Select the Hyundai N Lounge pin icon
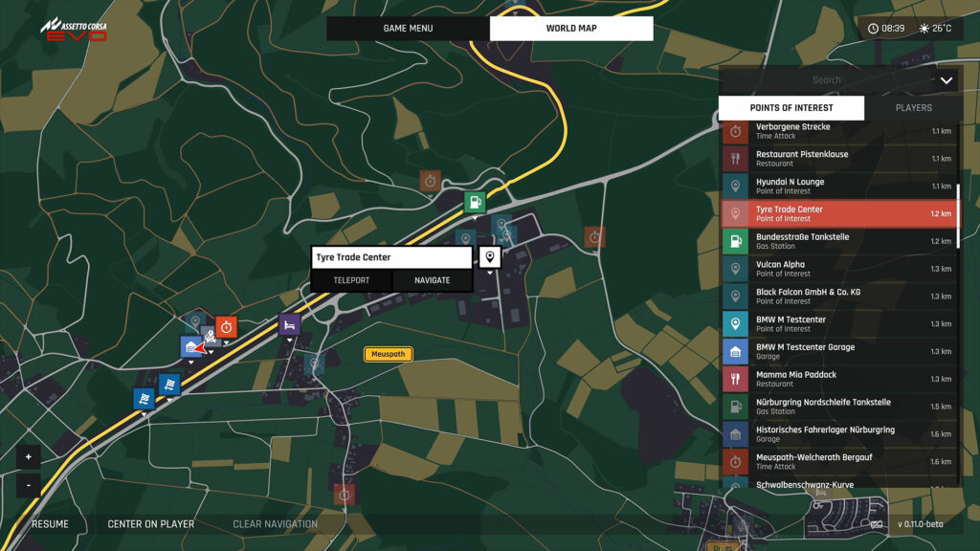 735,187
